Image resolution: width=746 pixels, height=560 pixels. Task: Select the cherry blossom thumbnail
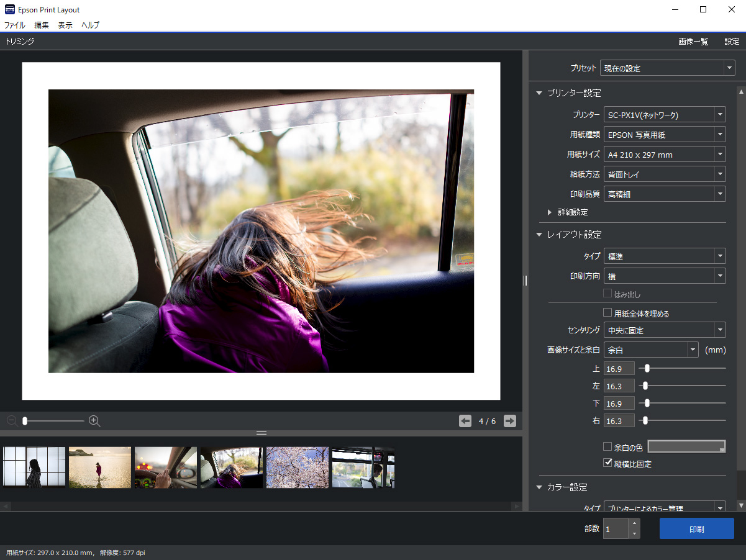(x=297, y=467)
